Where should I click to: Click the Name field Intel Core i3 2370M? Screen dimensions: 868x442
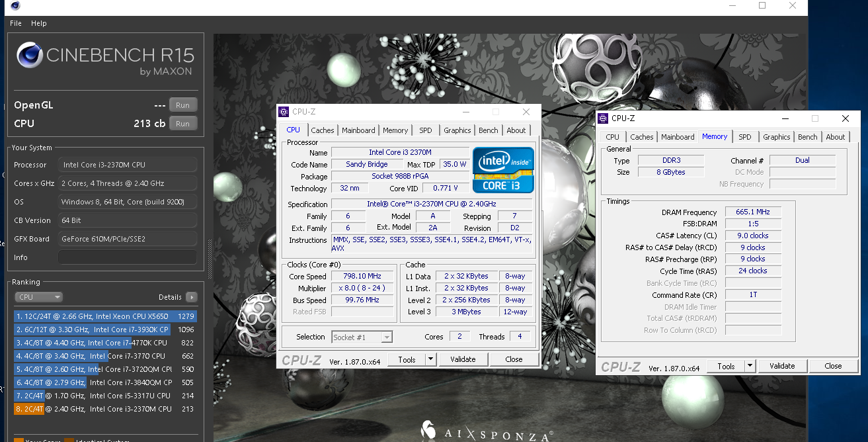pyautogui.click(x=400, y=152)
